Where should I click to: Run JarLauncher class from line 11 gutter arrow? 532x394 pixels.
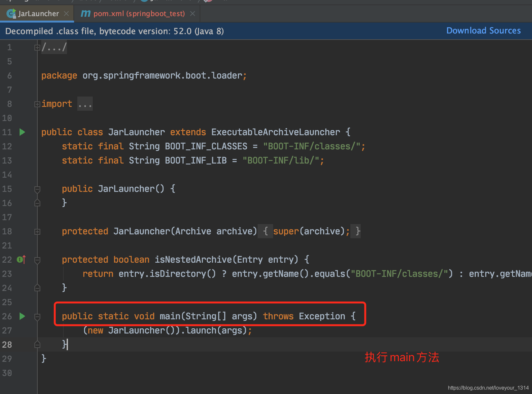(x=22, y=132)
